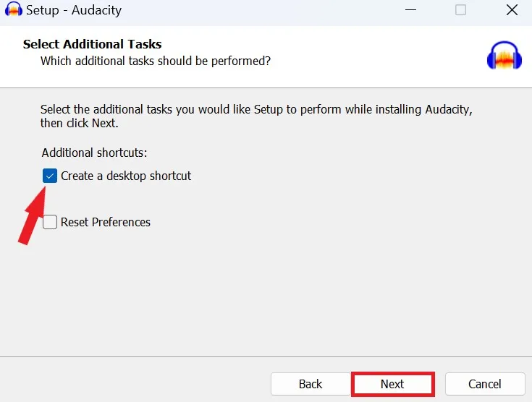Uncheck the Create a desktop shortcut checkbox
Image resolution: width=532 pixels, height=402 pixels.
50,176
